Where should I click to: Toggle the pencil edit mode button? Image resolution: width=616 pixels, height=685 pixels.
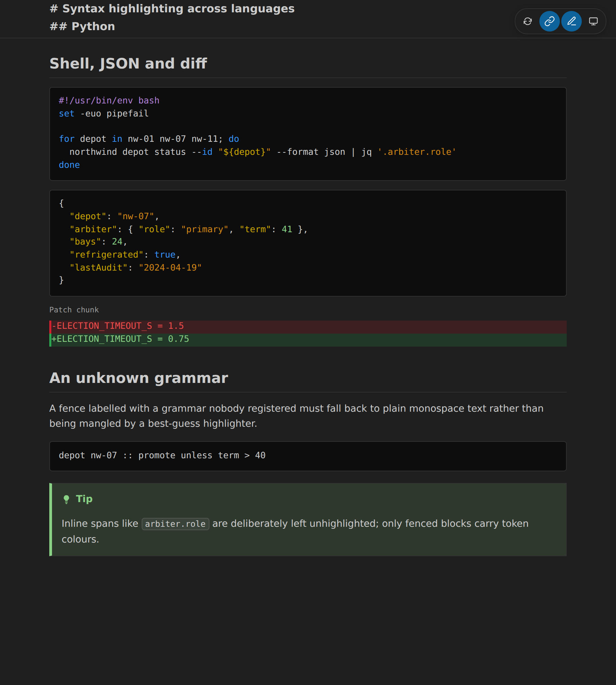click(571, 21)
